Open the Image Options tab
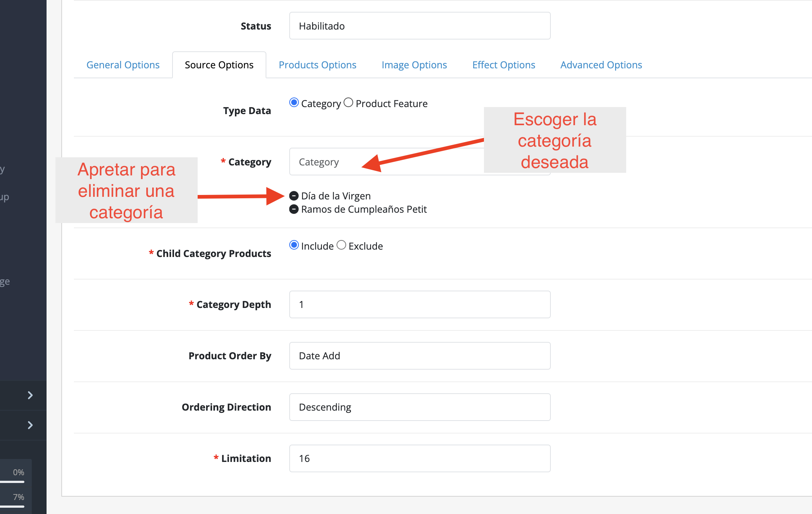The height and width of the screenshot is (514, 812). point(414,65)
